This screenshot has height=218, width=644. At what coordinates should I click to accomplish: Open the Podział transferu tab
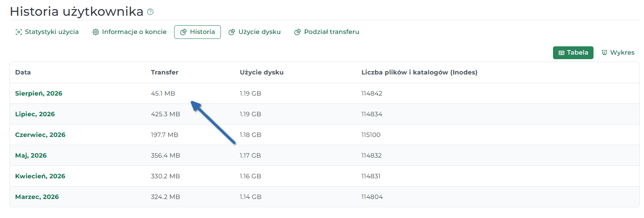(327, 32)
